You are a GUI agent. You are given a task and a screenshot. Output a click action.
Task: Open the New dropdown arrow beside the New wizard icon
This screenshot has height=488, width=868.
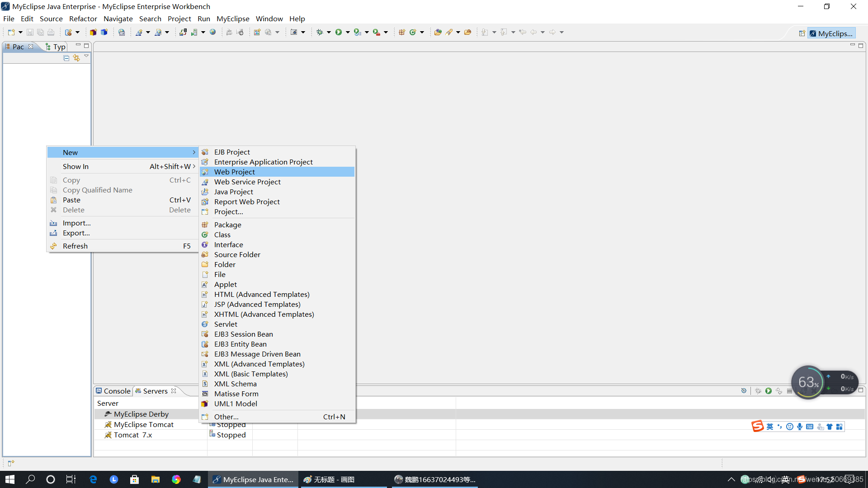pos(20,32)
